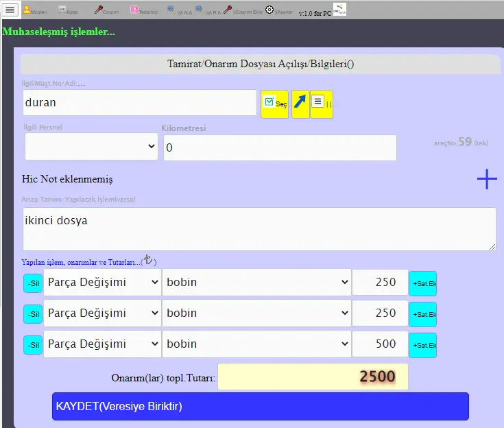Image resolution: width=504 pixels, height=428 pixels.
Task: Click +Sat.Ek on the third row
Action: pos(422,345)
